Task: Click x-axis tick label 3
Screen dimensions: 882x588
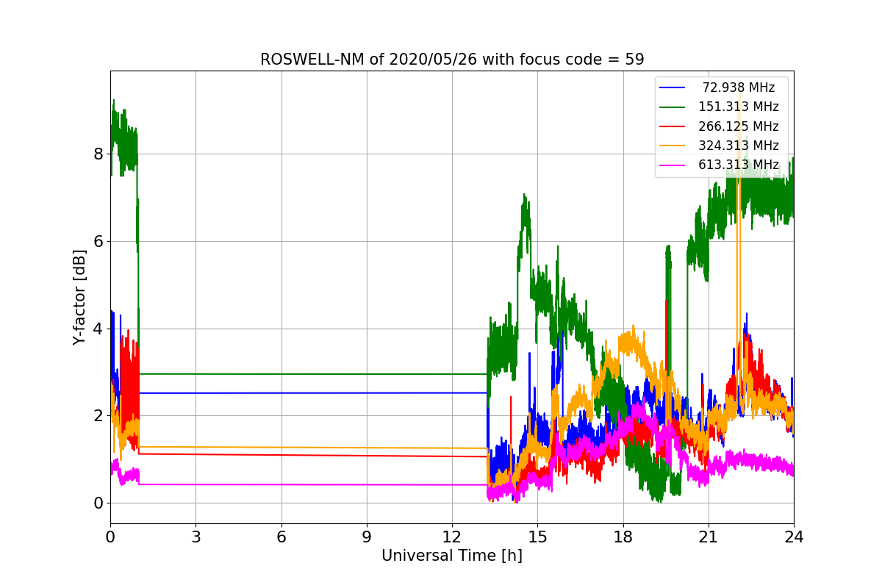Action: [x=196, y=537]
